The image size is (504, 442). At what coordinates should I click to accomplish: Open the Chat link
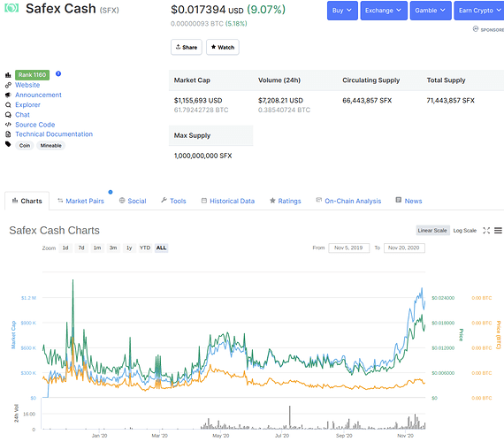22,115
